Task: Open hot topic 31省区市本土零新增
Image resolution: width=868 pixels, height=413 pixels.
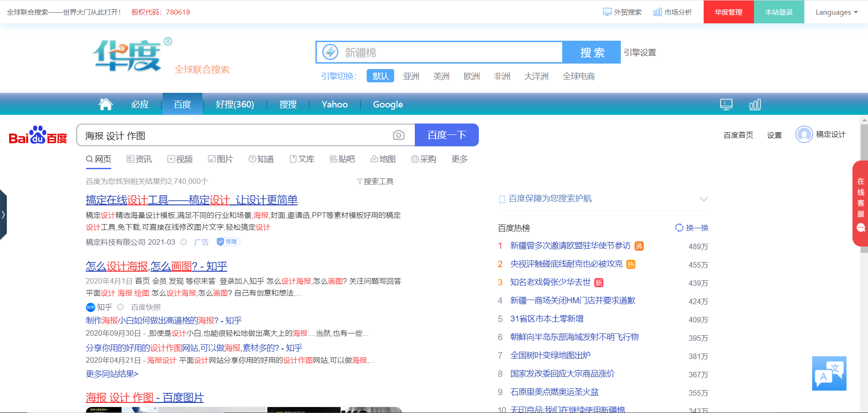Action: point(547,319)
